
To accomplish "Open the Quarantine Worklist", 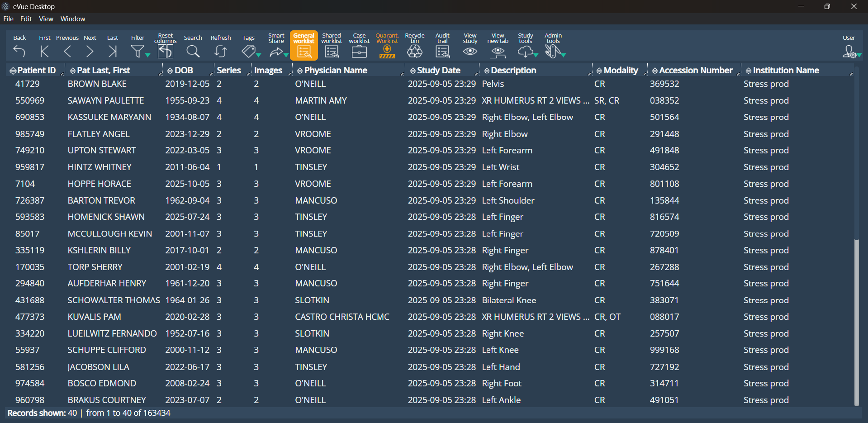I will tap(387, 51).
